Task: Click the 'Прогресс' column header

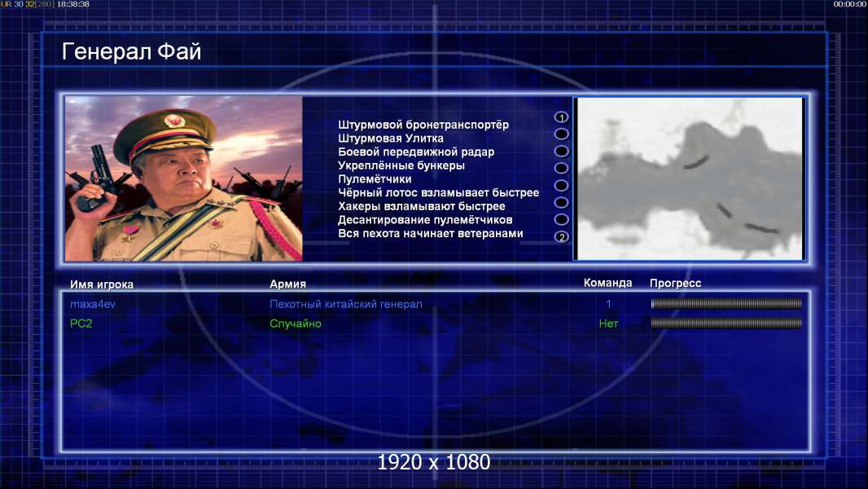Action: pos(675,283)
